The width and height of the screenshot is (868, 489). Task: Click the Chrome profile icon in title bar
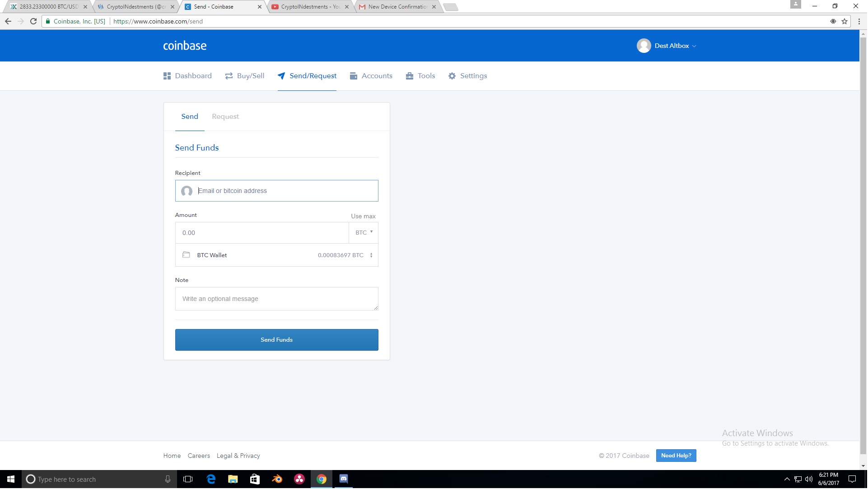[x=796, y=4]
